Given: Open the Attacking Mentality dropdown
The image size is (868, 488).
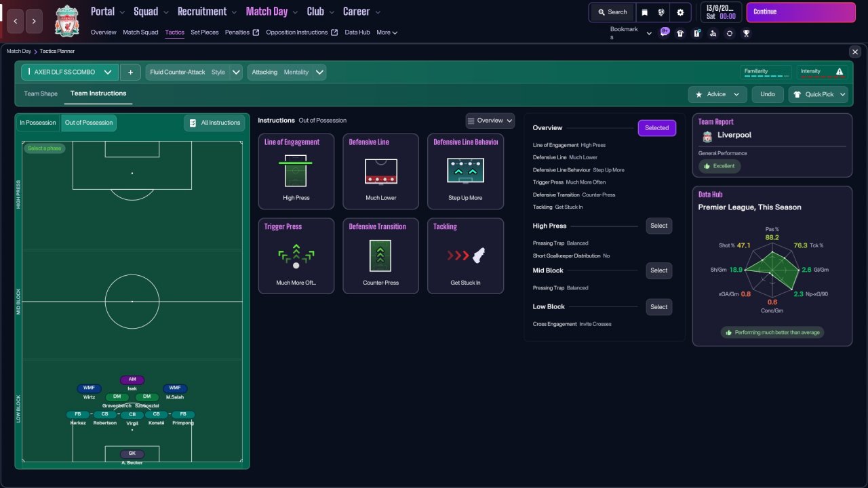Looking at the screenshot, I should tap(287, 72).
